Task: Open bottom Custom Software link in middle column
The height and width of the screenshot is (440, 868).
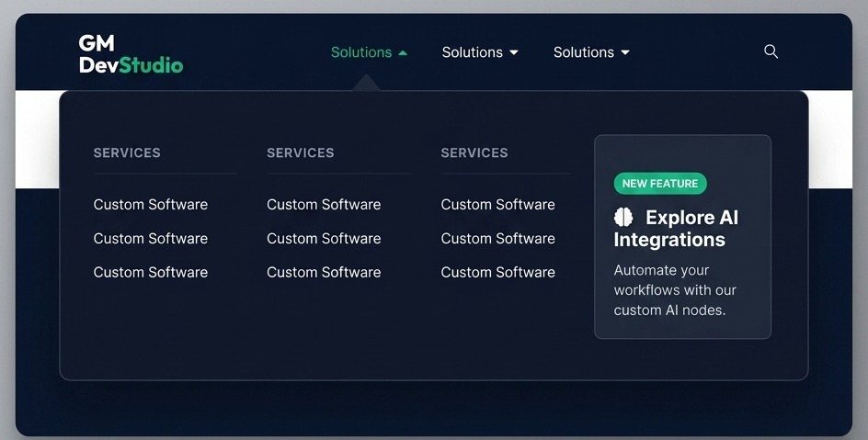Action: (x=324, y=272)
